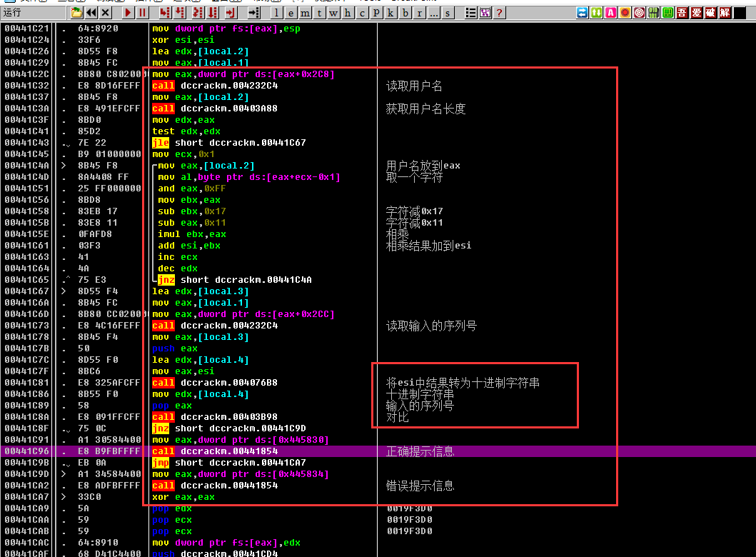The image size is (756, 557).
Task: Open help with the red question mark icon
Action: tap(500, 13)
